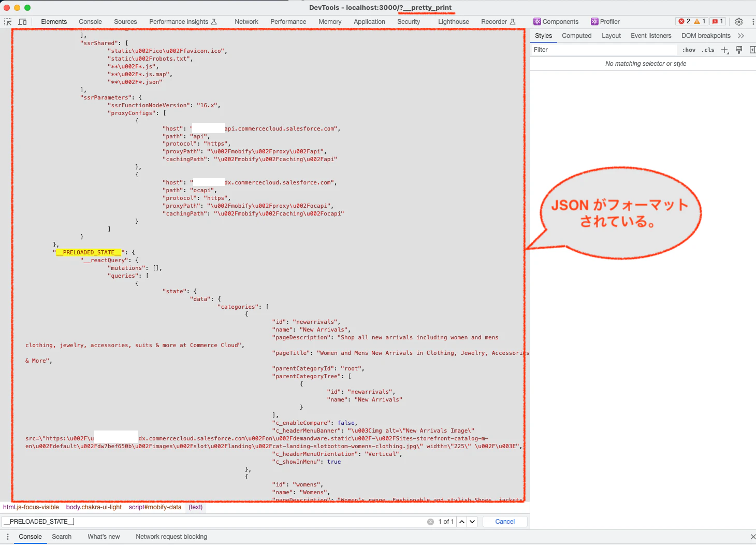Open the Performance insights panel
The image size is (756, 545).
click(x=183, y=22)
